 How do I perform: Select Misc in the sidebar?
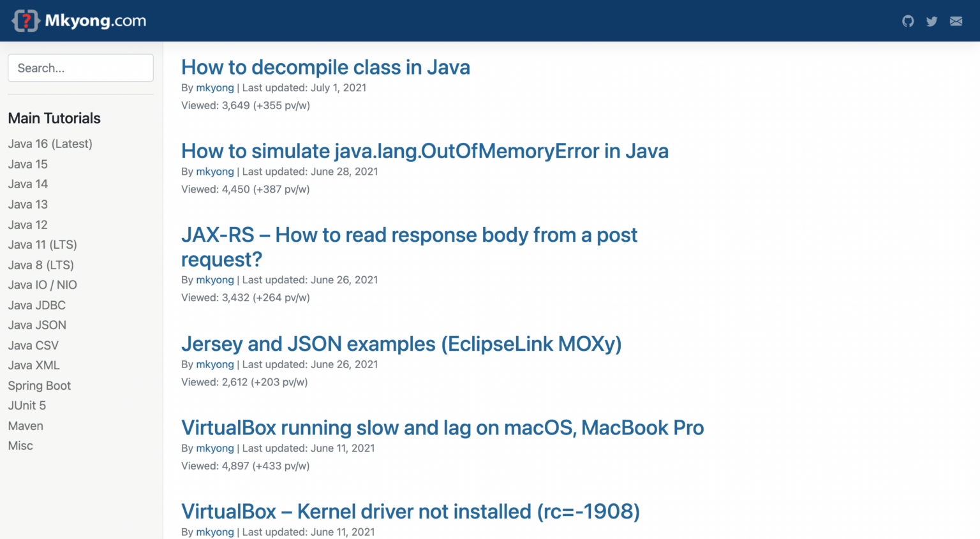pos(20,445)
